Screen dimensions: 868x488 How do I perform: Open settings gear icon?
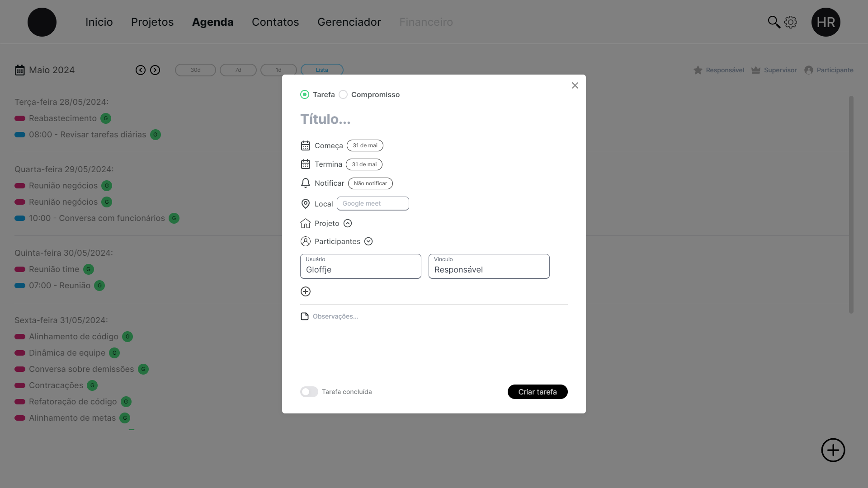click(791, 22)
